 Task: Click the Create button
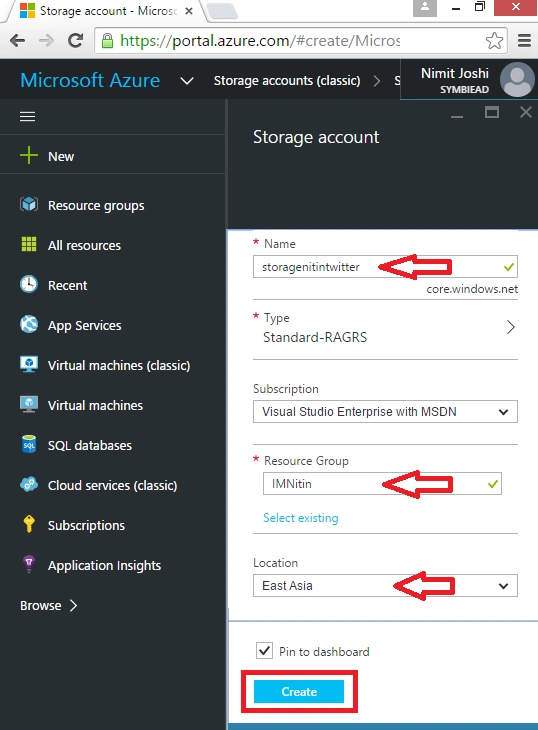299,691
